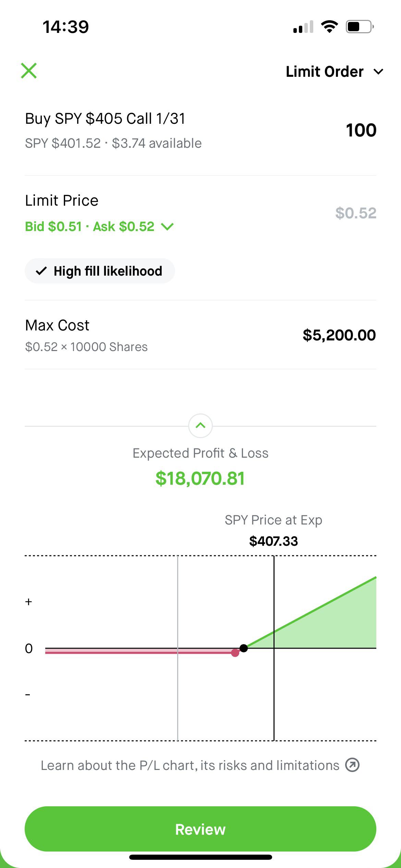Select the black breakeven point on chart
401x868 pixels.
[x=244, y=648]
